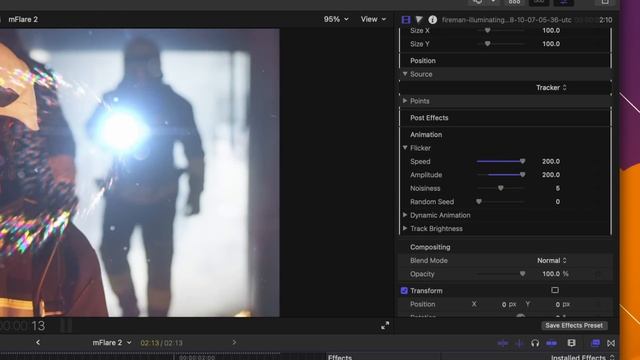Image resolution: width=640 pixels, height=360 pixels.
Task: Expand Track Brightness section
Action: pos(405,229)
